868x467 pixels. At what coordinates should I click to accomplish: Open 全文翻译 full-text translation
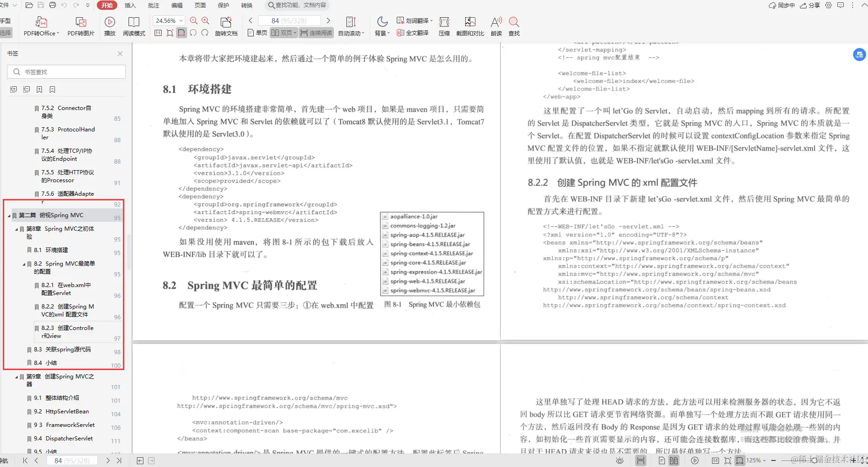(412, 33)
